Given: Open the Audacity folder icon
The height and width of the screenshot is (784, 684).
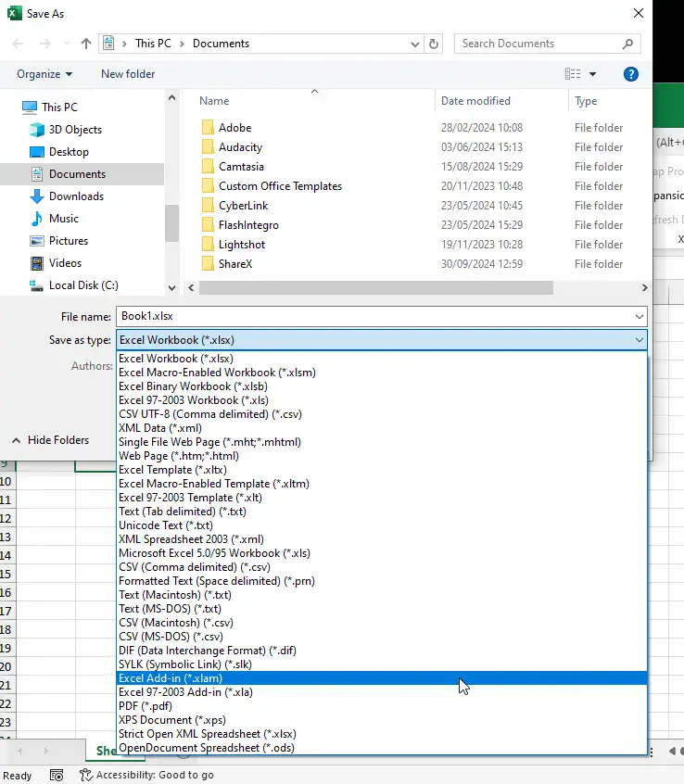Looking at the screenshot, I should [208, 147].
